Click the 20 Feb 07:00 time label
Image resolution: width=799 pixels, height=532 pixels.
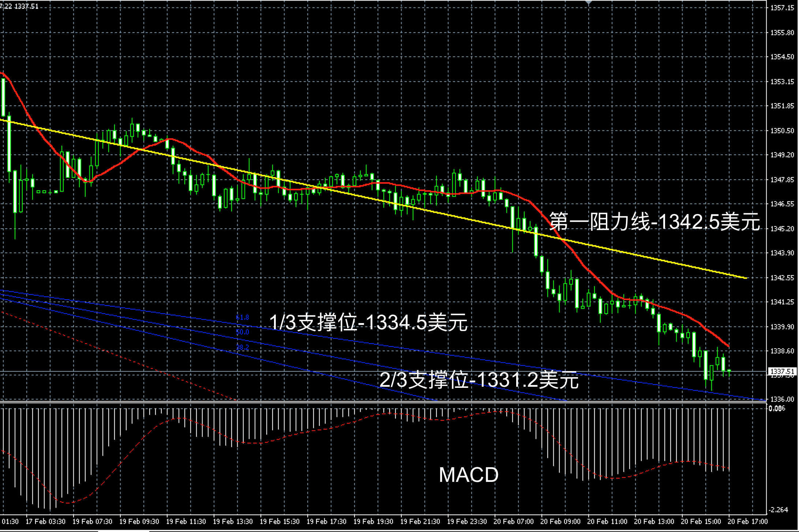pyautogui.click(x=514, y=521)
